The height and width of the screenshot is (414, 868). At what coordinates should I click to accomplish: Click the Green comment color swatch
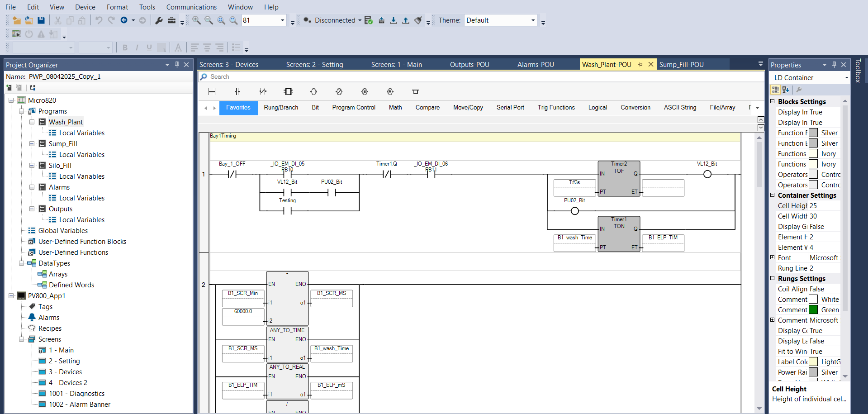tap(813, 310)
